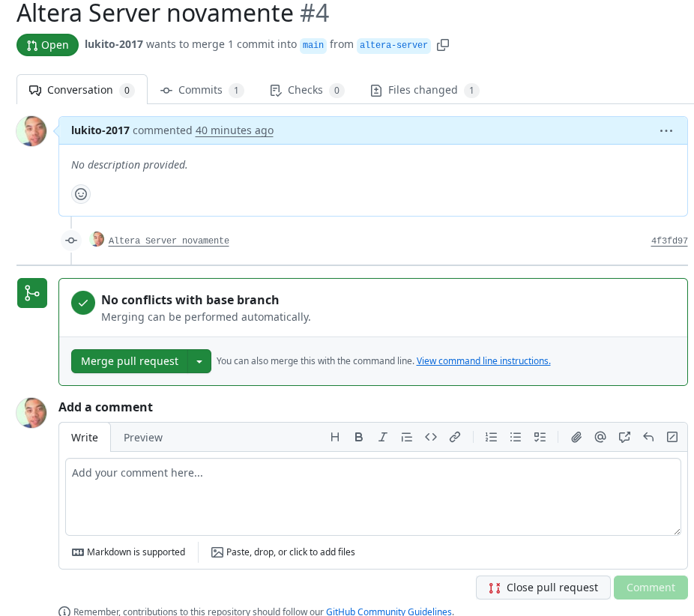Image resolution: width=694 pixels, height=616 pixels.
Task: Open lukito-2017 profile link in header
Action: (x=114, y=44)
